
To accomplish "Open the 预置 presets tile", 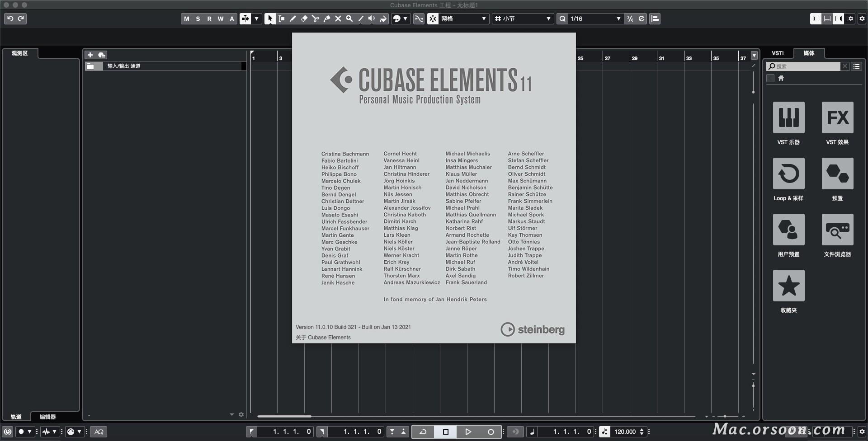I will click(x=837, y=174).
